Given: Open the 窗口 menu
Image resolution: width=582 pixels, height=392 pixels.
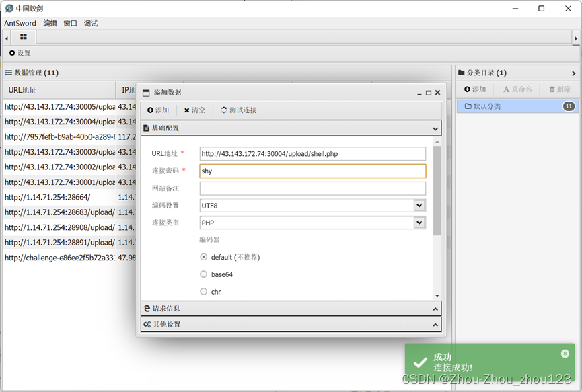Looking at the screenshot, I should tap(70, 23).
